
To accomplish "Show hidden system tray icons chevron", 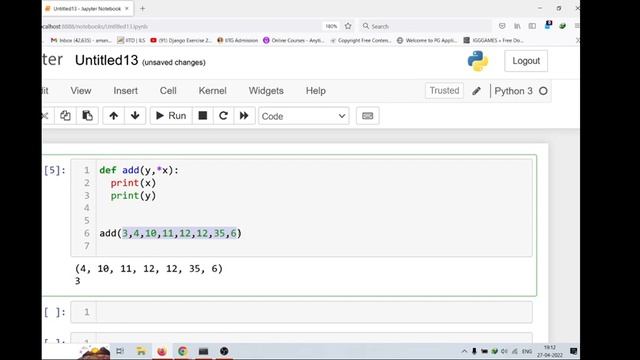I will coord(464,351).
